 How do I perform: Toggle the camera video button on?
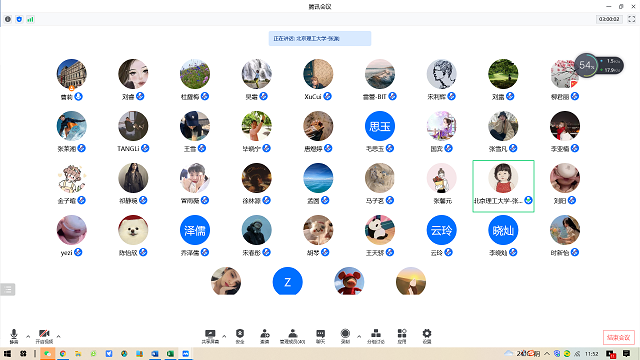click(44, 336)
